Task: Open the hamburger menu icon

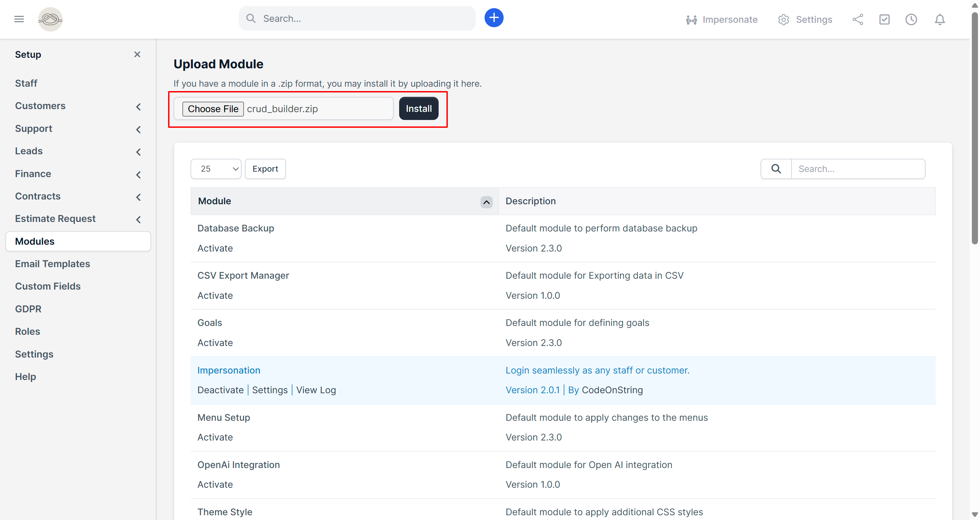Action: [19, 19]
